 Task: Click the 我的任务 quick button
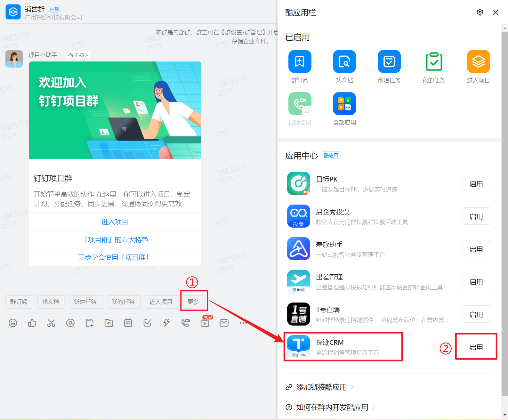pos(123,302)
